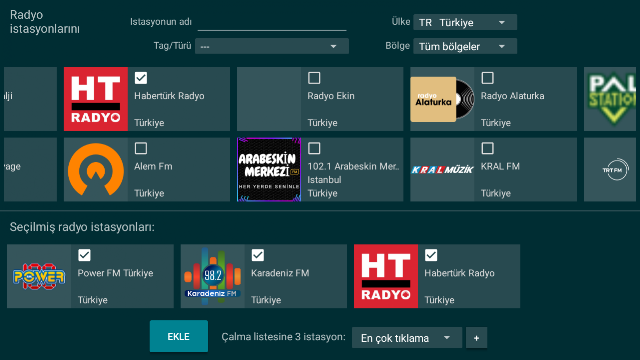Click the Habertürk Radyo HT logo in results
Image resolution: width=640 pixels, height=360 pixels.
pyautogui.click(x=96, y=99)
